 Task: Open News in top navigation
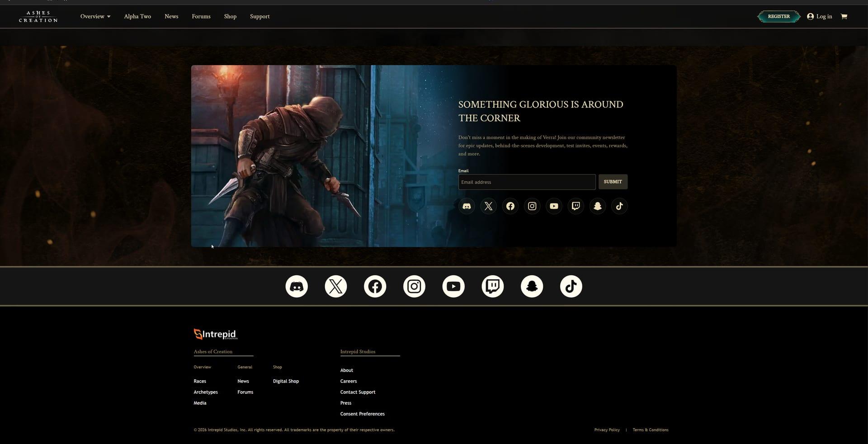click(x=171, y=16)
